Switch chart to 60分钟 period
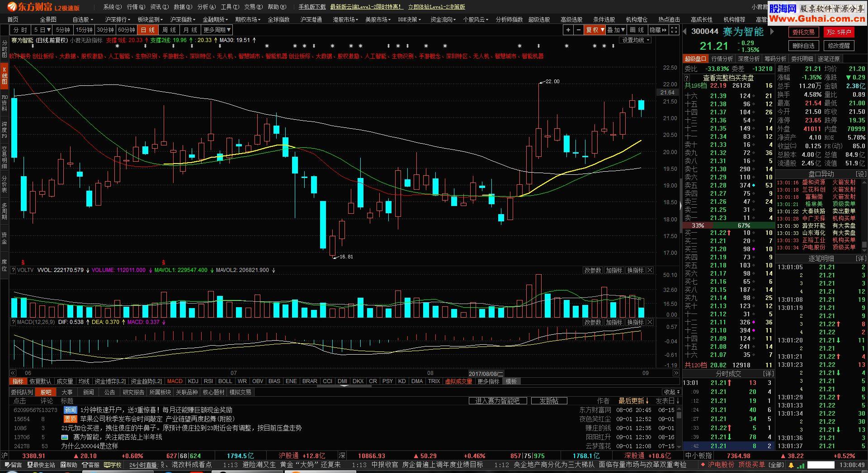 127,30
